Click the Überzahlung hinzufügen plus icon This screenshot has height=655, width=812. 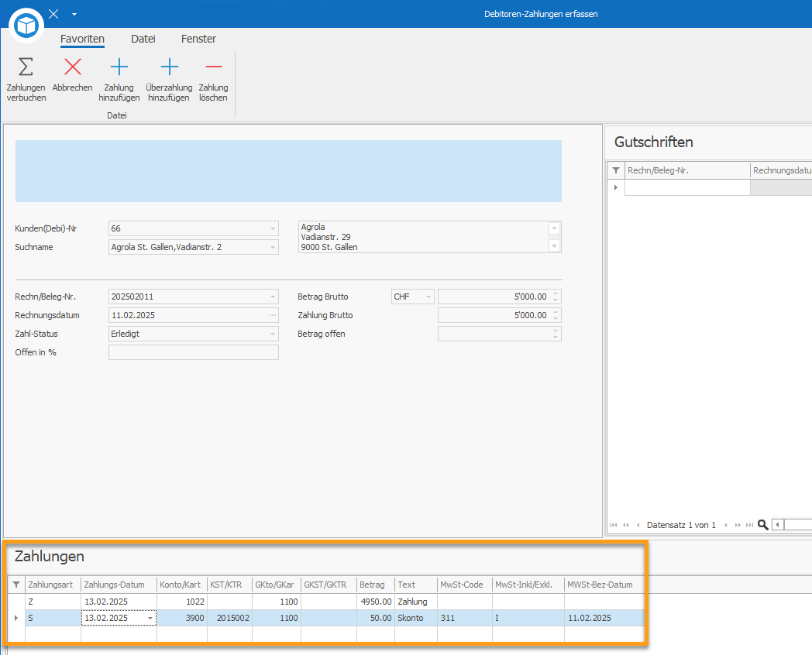(x=169, y=67)
